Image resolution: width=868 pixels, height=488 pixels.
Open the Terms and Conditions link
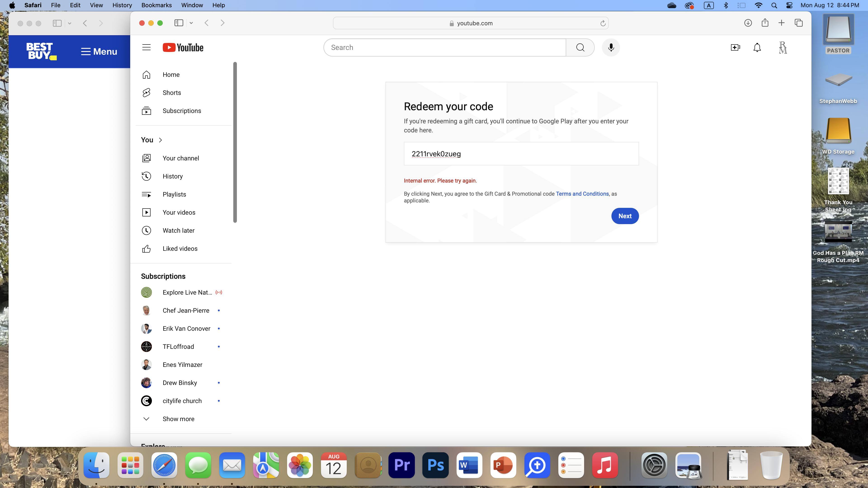click(x=582, y=194)
